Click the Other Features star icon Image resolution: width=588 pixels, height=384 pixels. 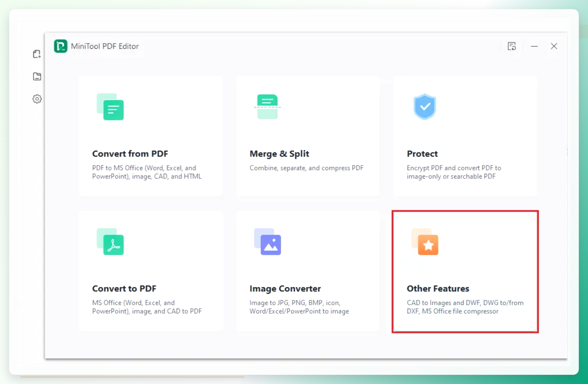click(425, 242)
